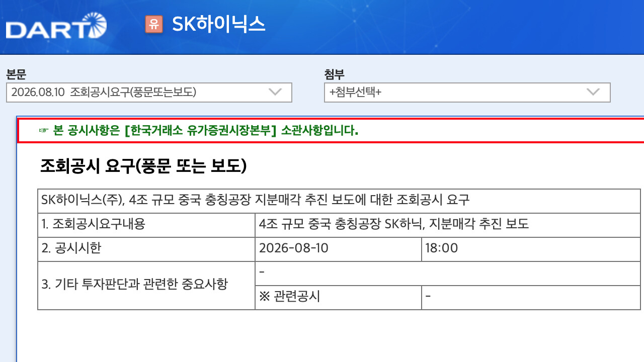Viewport: 644px width, 362px height.
Task: Click the 유 market badge icon
Action: 154,24
